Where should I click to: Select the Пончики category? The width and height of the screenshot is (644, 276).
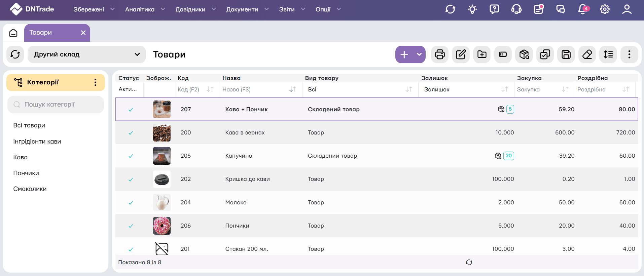point(26,173)
